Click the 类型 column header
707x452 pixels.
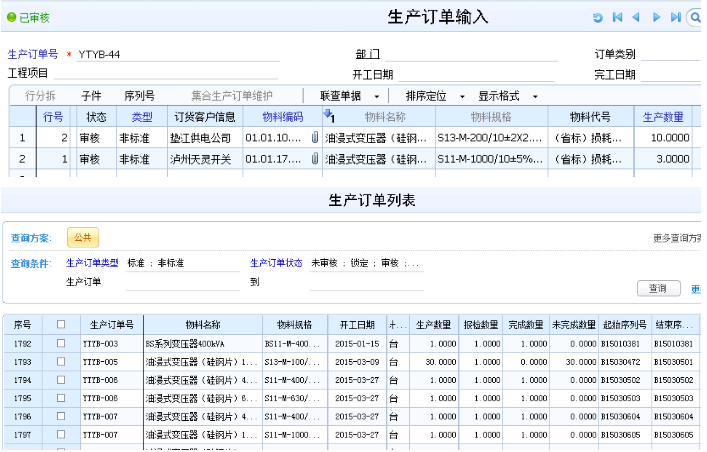(x=142, y=117)
